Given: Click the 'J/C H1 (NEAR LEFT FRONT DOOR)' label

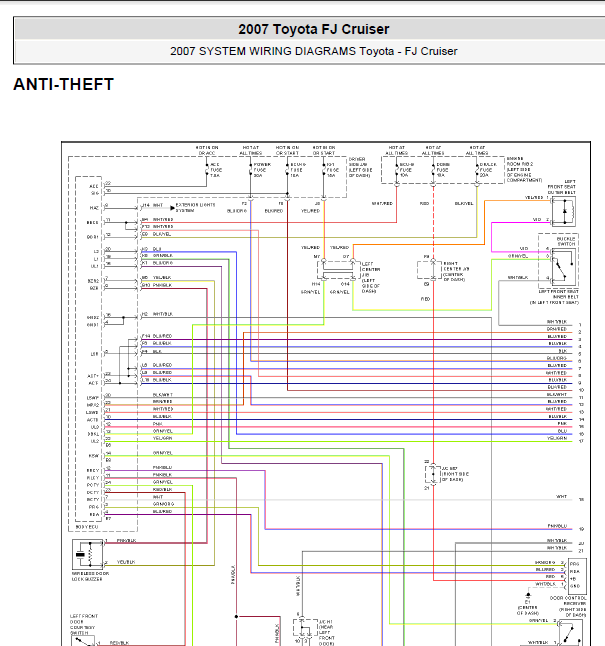Looking at the screenshot, I should (x=326, y=632).
